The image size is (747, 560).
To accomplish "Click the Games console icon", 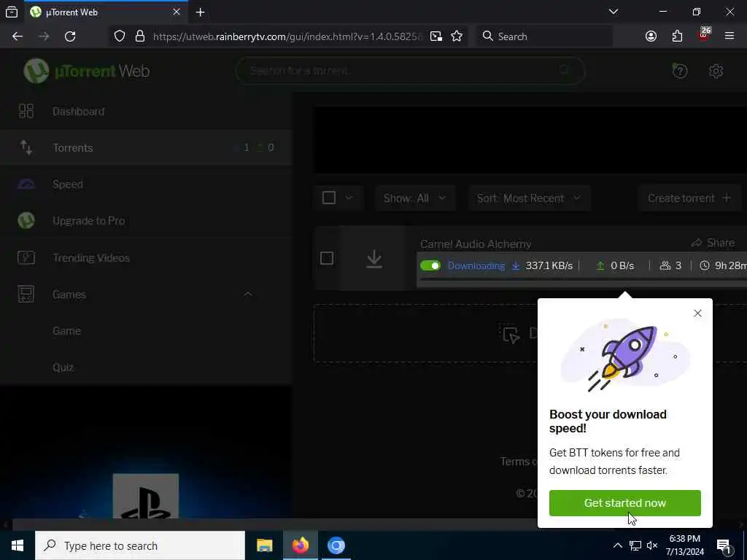I will click(x=26, y=294).
